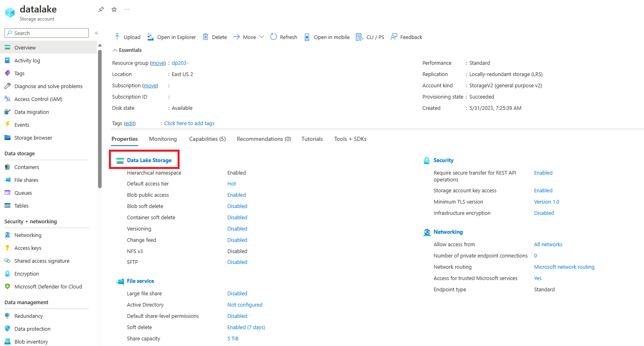Screen dimensions: 644x346
Task: Click the File shares icon in sidebar
Action: pyautogui.click(x=7, y=180)
